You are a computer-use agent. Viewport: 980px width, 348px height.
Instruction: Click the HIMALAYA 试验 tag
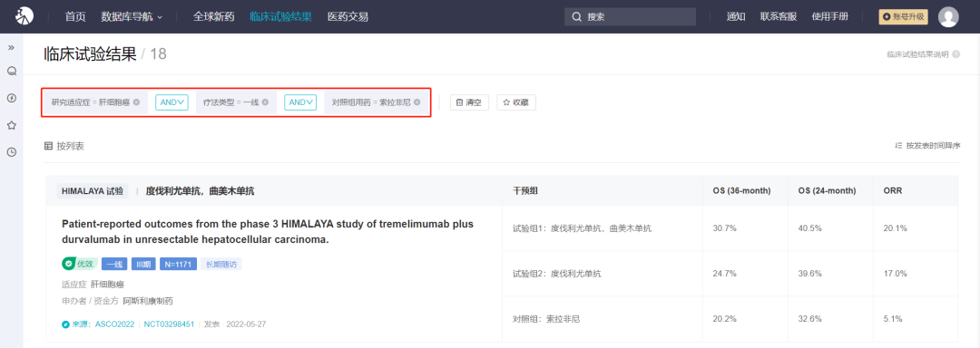tap(93, 191)
